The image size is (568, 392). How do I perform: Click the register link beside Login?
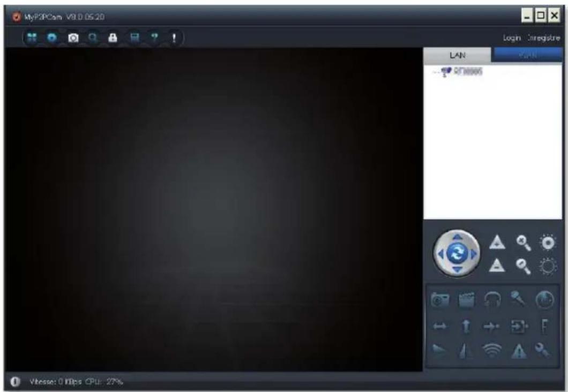(x=544, y=37)
